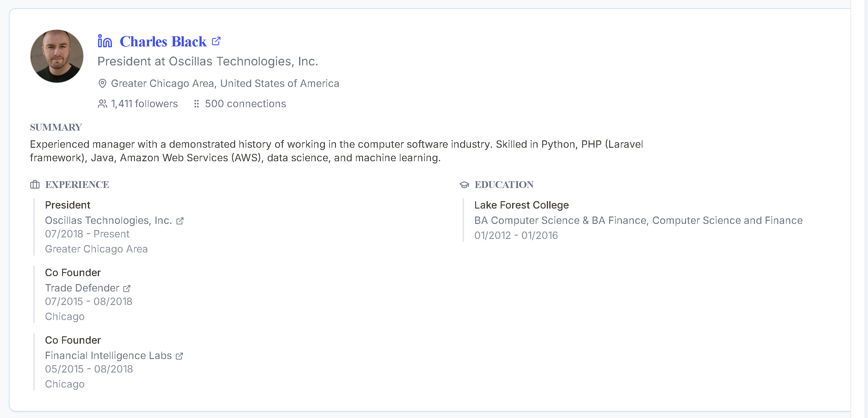Click the EDUCATION heading
The image size is (868, 418).
(x=504, y=185)
